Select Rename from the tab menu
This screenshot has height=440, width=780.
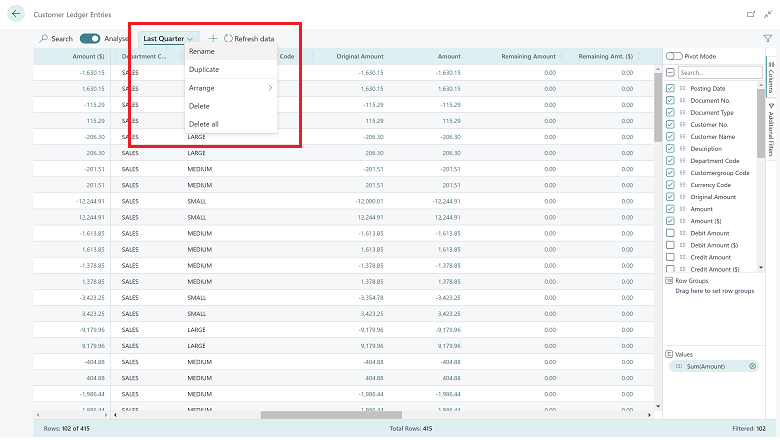tap(231, 51)
